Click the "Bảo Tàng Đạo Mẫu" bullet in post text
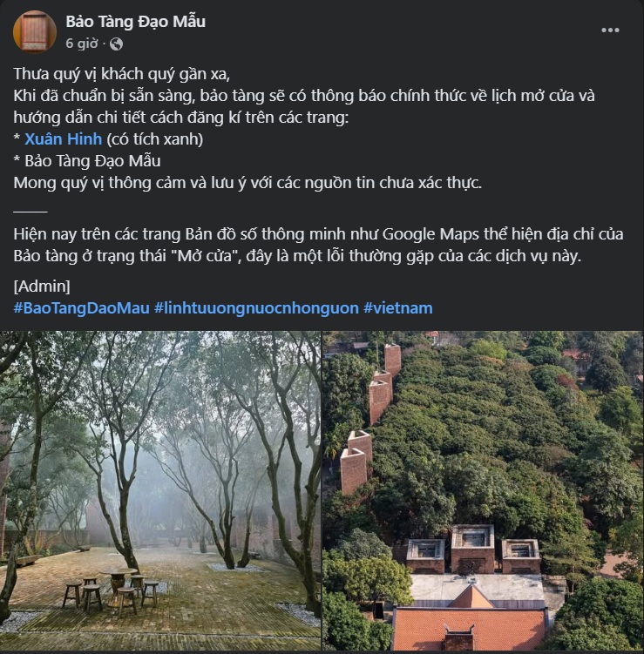This screenshot has height=654, width=644. 92,160
